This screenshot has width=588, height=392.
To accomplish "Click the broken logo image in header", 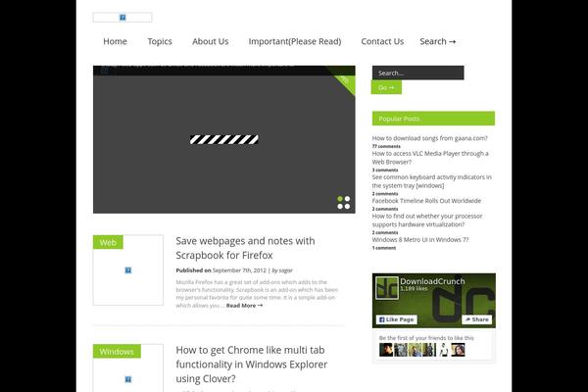I will 122,18.
